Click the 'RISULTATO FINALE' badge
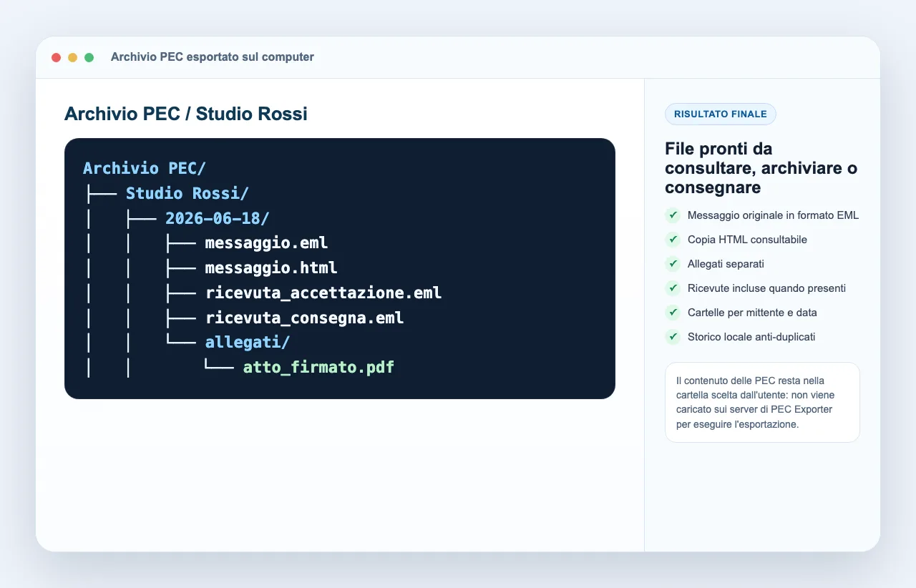The image size is (916, 588). pyautogui.click(x=721, y=114)
